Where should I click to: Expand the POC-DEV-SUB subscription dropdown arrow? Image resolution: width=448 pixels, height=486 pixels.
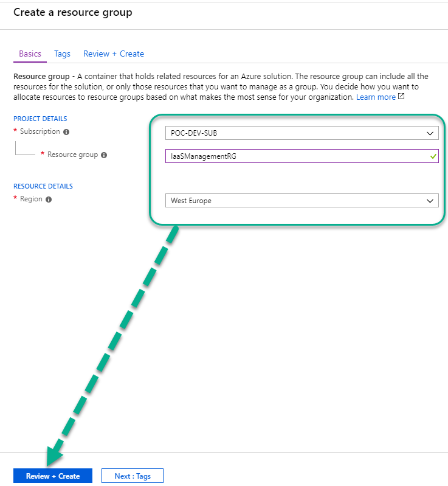coord(430,133)
